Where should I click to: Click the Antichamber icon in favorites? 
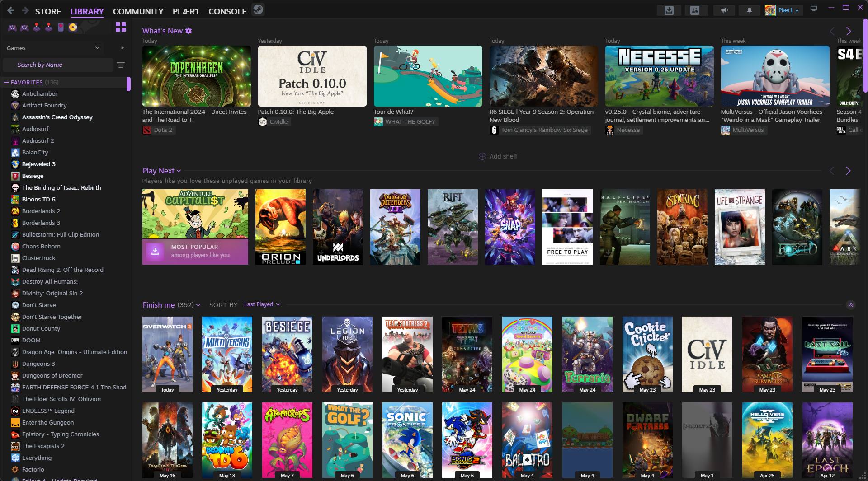click(15, 94)
